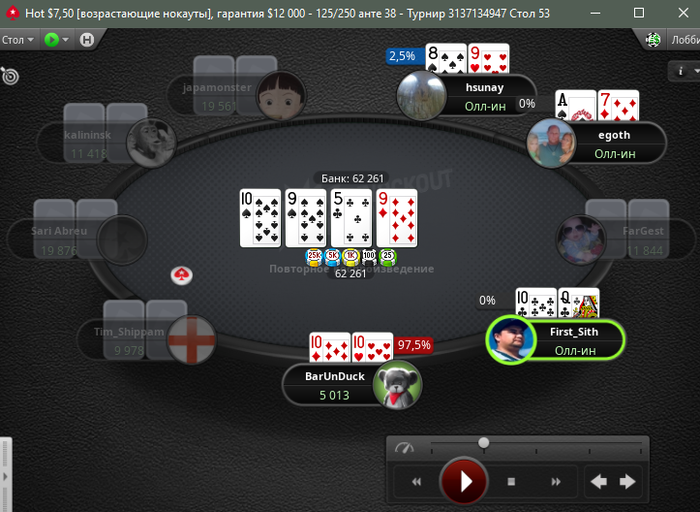Image resolution: width=700 pixels, height=512 pixels.
Task: Click the speedometer icon in replayer
Action: (x=404, y=448)
